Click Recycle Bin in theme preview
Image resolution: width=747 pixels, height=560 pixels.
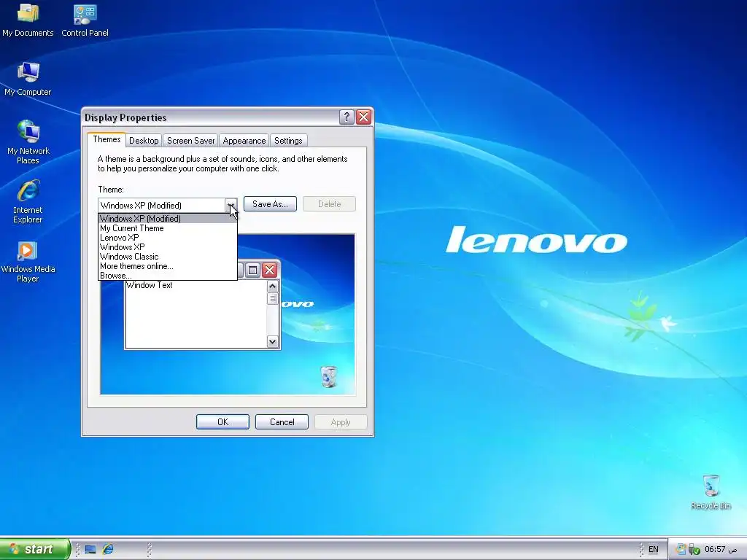click(x=329, y=376)
